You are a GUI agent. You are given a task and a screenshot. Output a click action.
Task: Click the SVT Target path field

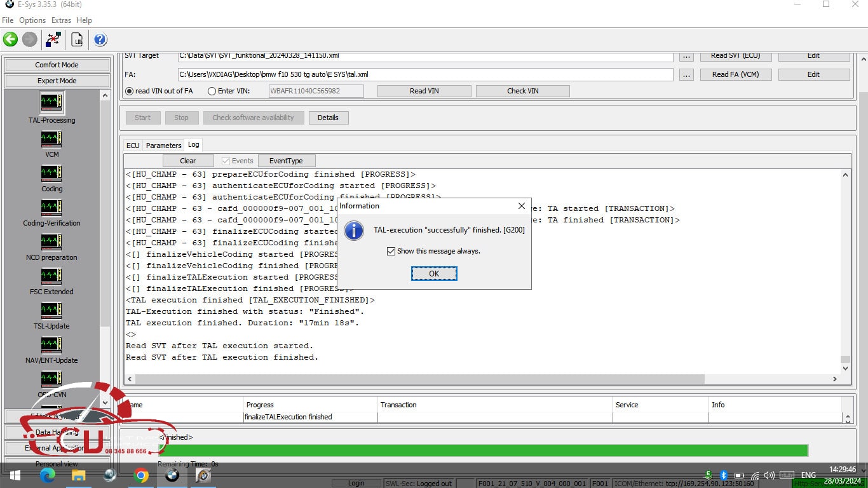click(425, 56)
